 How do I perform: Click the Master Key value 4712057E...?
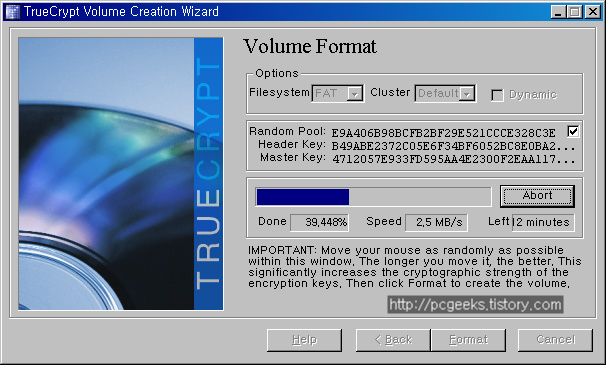pyautogui.click(x=453, y=159)
